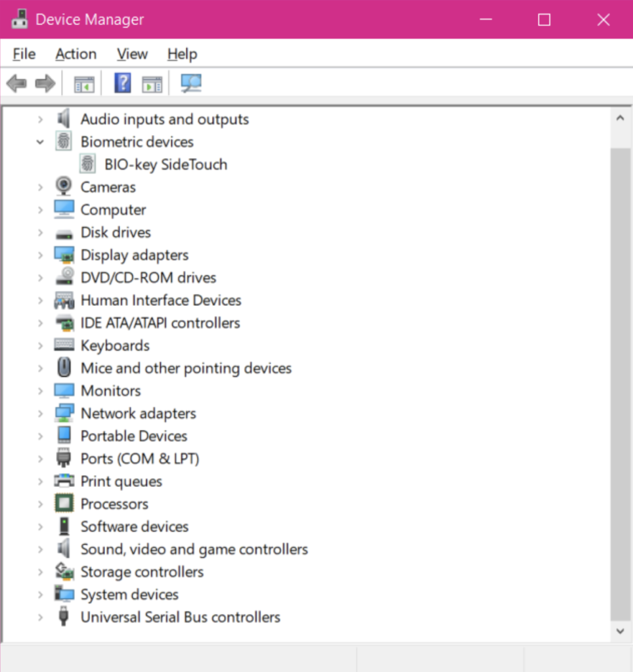Viewport: 633px width, 672px height.
Task: Expand the Monitors chevron
Action: point(40,391)
